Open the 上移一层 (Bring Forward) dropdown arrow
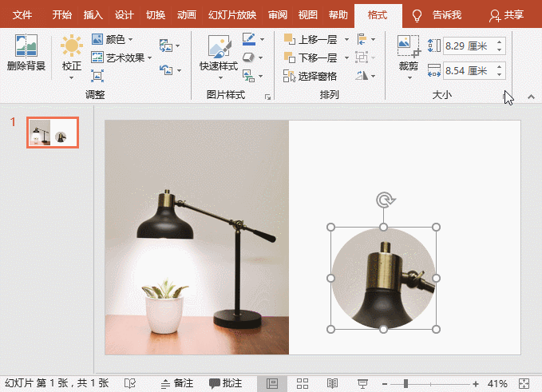Viewport: 542px width, 392px height. [347, 39]
